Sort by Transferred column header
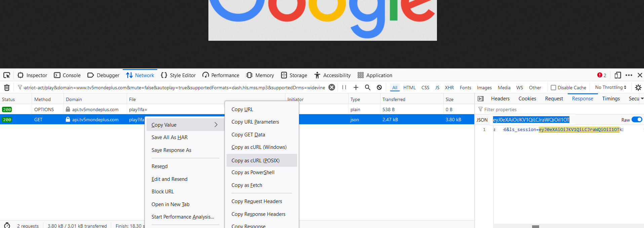This screenshot has height=228, width=644. coord(412,99)
